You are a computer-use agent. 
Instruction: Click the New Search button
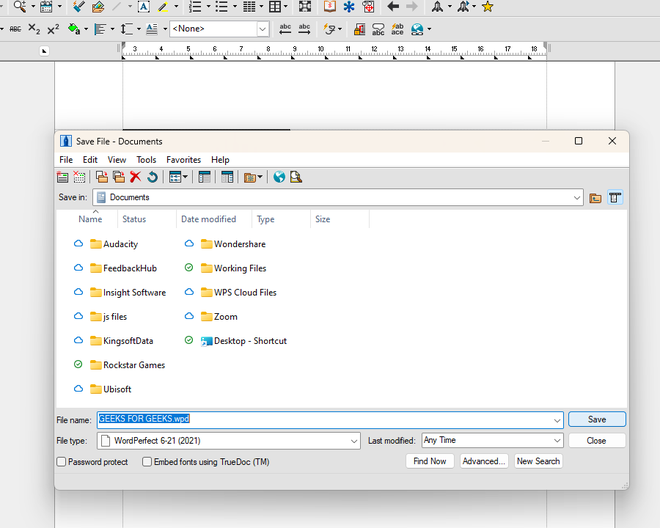coord(538,461)
